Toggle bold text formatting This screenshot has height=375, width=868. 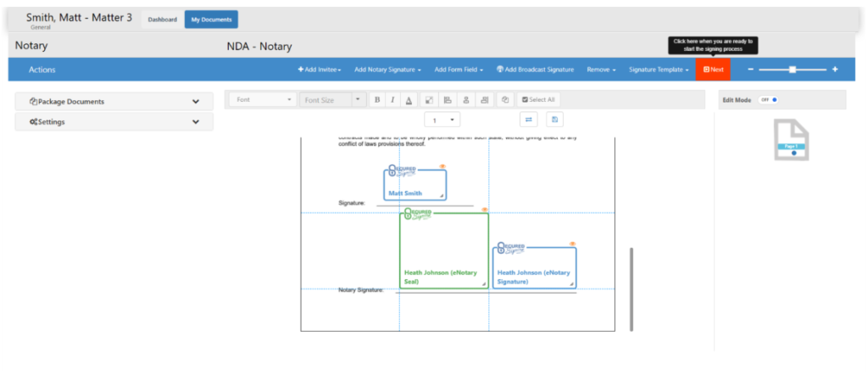pos(377,100)
